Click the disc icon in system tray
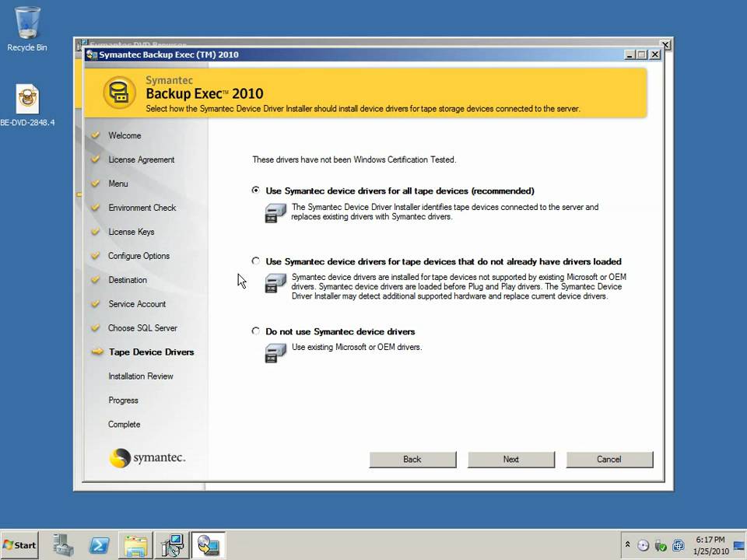The width and height of the screenshot is (747, 560). click(644, 546)
